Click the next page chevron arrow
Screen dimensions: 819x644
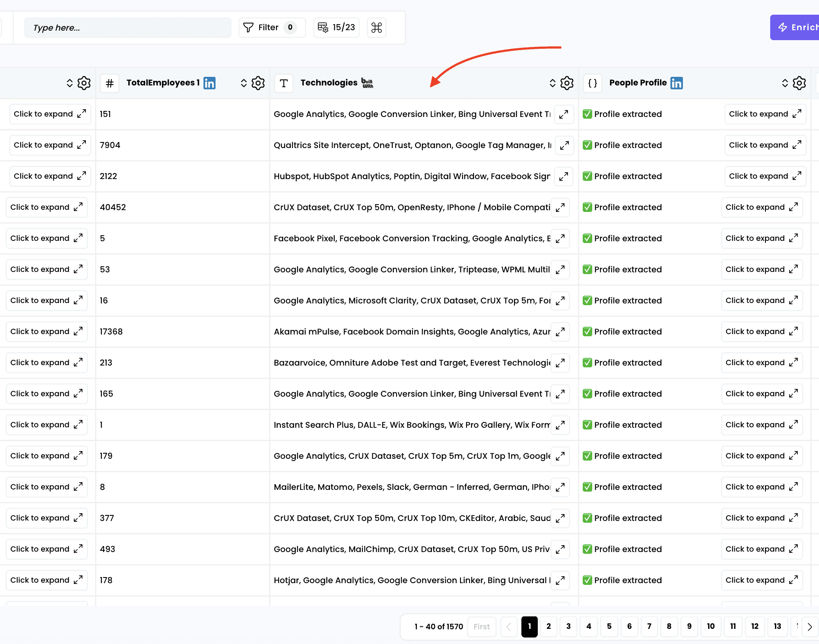tap(809, 627)
